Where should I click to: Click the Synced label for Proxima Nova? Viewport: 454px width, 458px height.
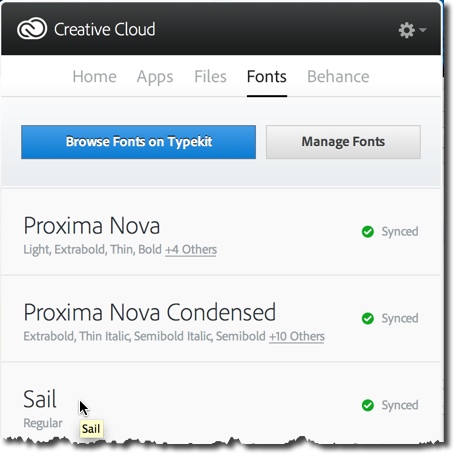click(400, 232)
